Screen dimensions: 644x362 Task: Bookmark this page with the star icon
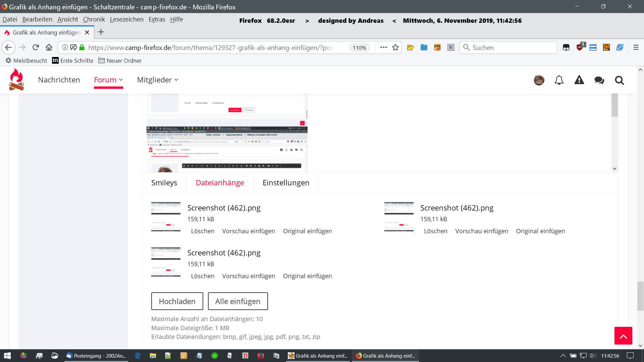(x=395, y=48)
